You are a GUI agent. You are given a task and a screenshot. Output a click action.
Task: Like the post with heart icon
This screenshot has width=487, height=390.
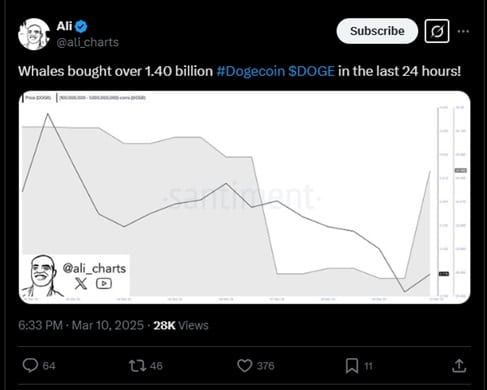[245, 366]
